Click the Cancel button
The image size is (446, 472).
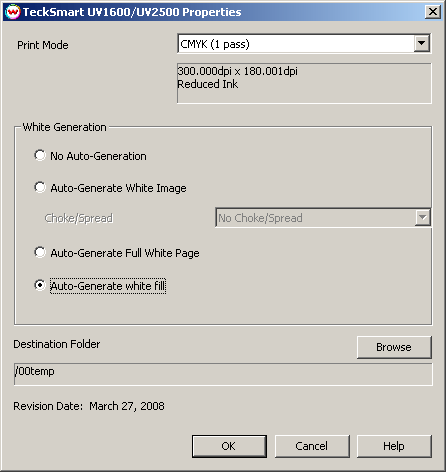point(312,446)
